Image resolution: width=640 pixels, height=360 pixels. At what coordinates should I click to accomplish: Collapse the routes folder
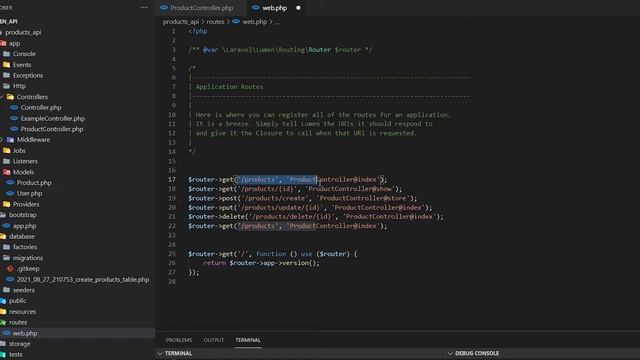(18, 322)
